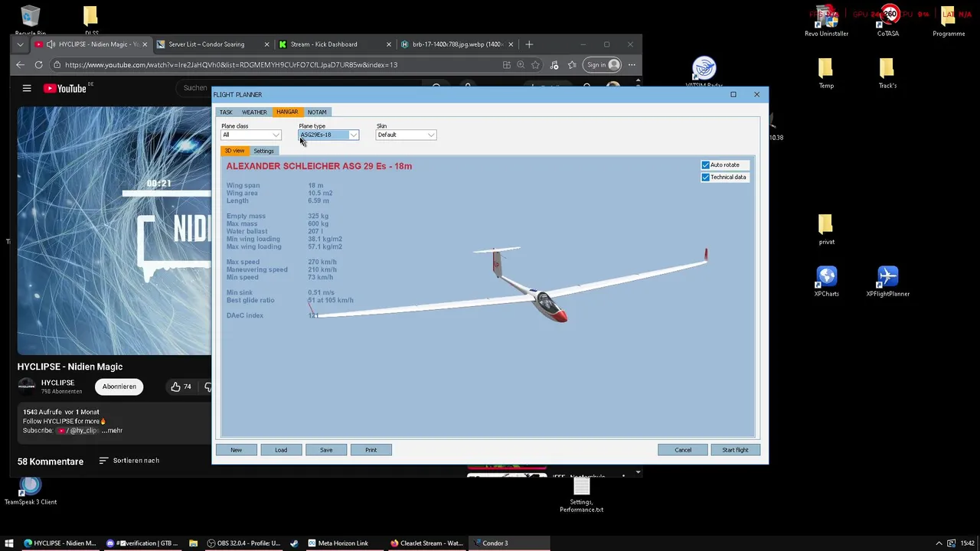Reload the YouTube page in browser

38,65
